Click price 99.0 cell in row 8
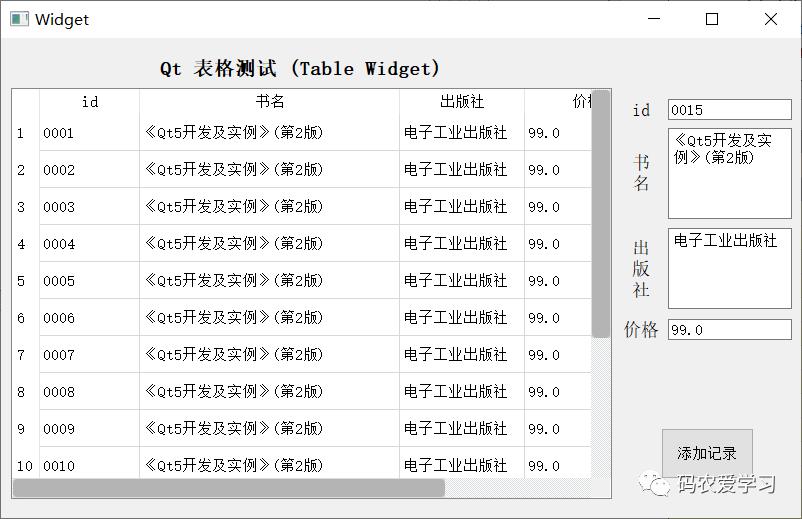802x519 pixels. (x=558, y=392)
